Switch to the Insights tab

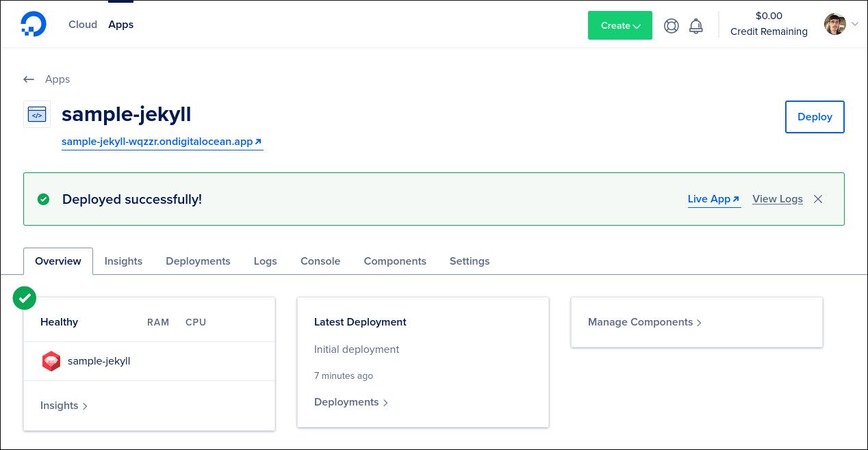click(x=123, y=261)
